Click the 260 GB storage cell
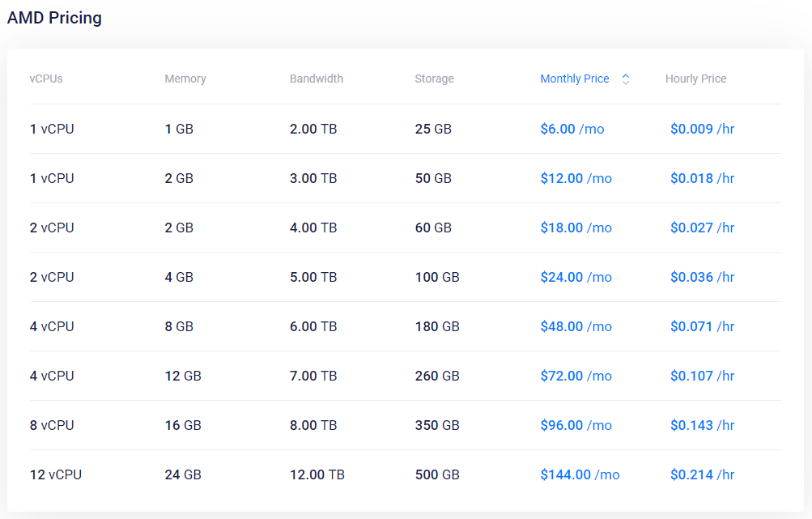 (437, 376)
